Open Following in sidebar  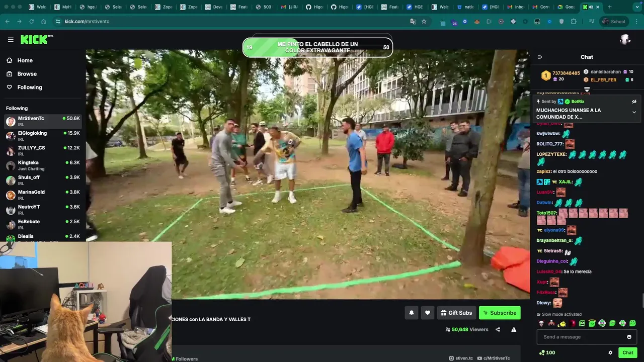tap(24, 87)
